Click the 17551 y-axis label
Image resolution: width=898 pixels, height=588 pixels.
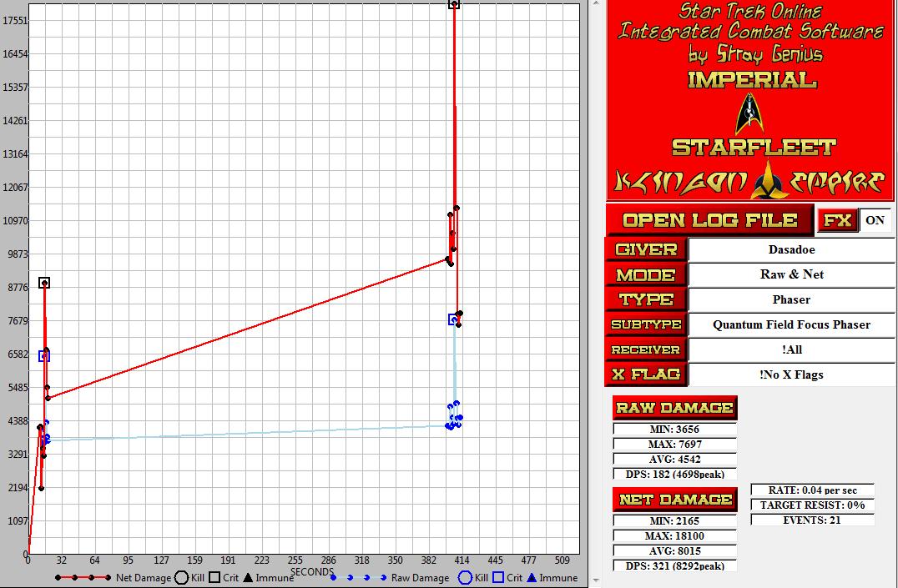[15, 21]
